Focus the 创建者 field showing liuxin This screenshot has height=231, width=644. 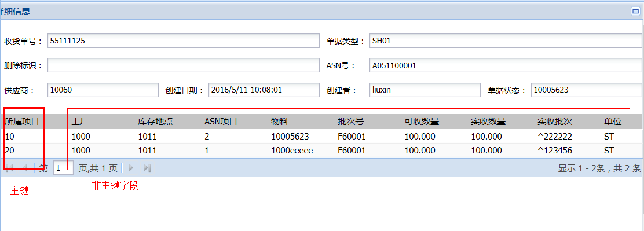[x=425, y=90]
